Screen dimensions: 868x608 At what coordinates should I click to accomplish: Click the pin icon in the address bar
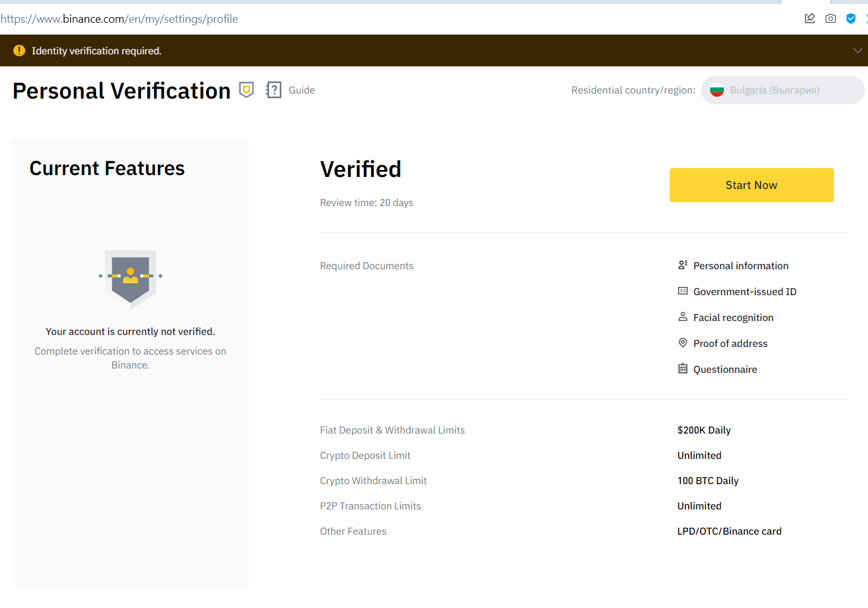point(810,18)
